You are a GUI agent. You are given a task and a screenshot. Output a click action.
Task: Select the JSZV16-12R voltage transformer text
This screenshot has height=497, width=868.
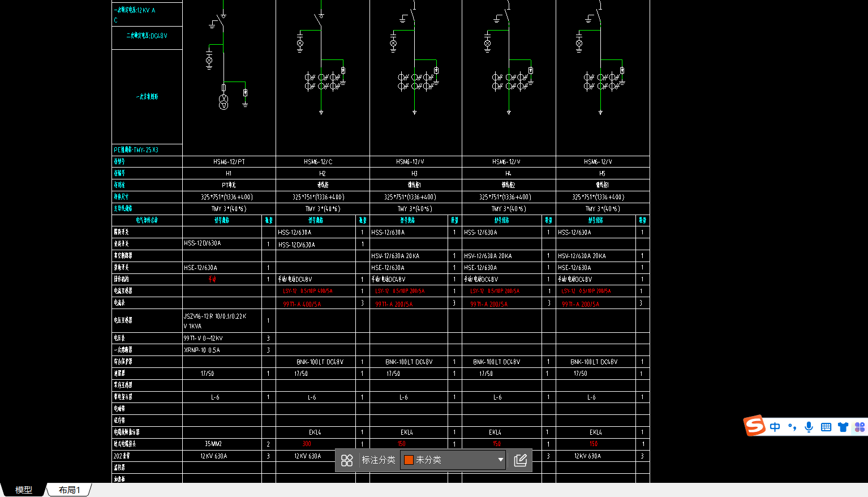click(x=215, y=321)
